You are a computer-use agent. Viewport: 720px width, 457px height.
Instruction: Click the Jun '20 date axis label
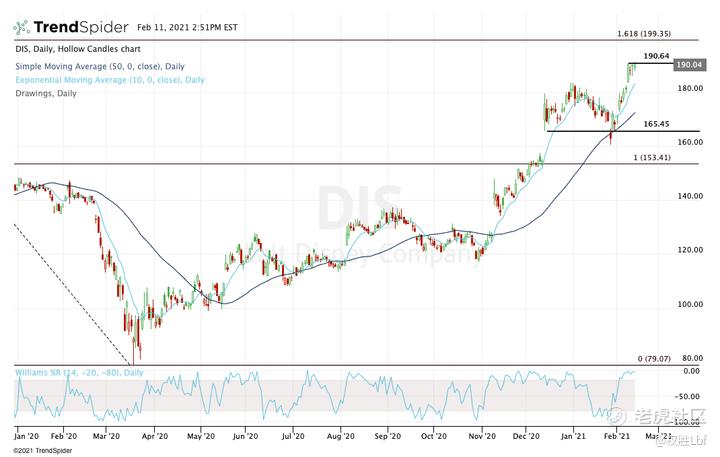click(x=245, y=436)
